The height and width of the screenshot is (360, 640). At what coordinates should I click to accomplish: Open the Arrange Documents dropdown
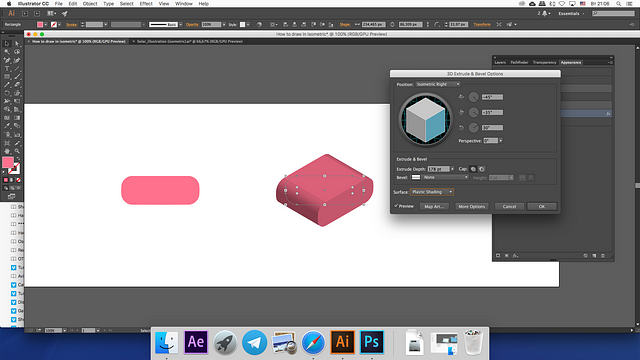[x=51, y=13]
